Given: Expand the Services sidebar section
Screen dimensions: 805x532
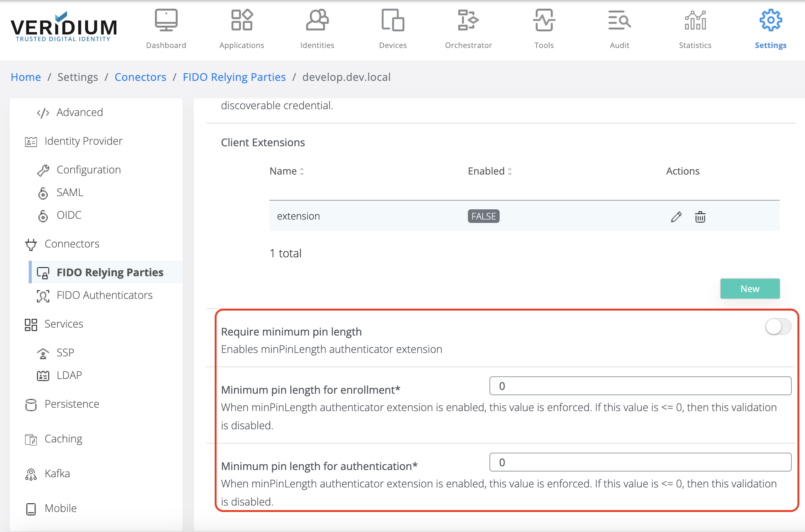Looking at the screenshot, I should click(x=63, y=323).
